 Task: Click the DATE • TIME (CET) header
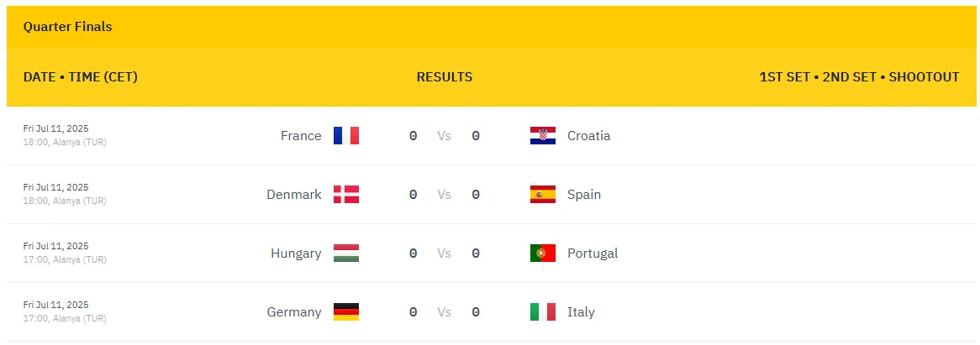click(80, 77)
